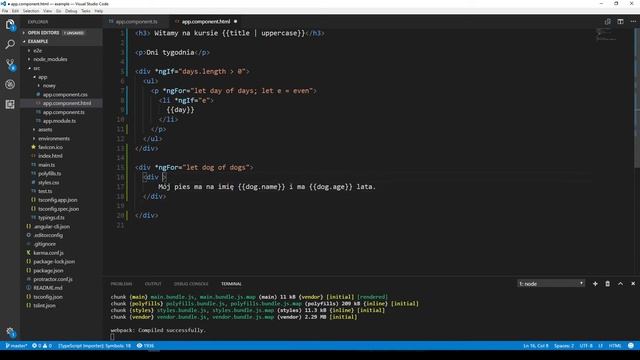
Task: Expand the environments folder
Action: point(54,138)
